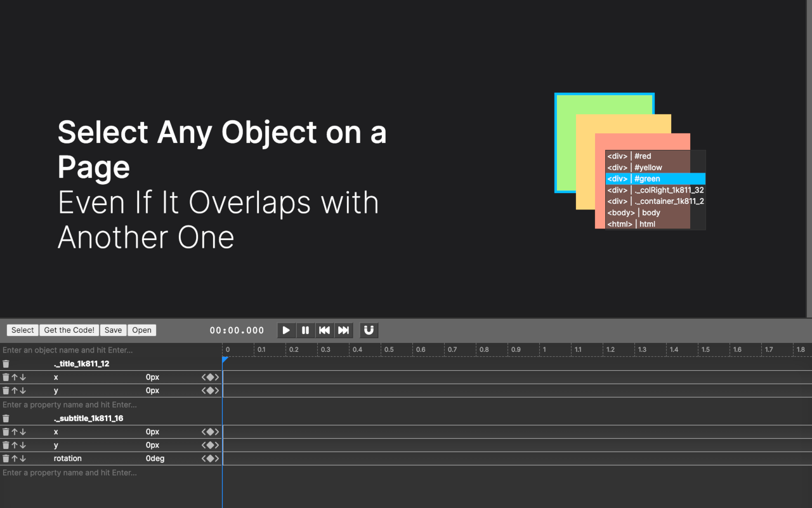
Task: Move the rotation property down
Action: [x=23, y=458]
